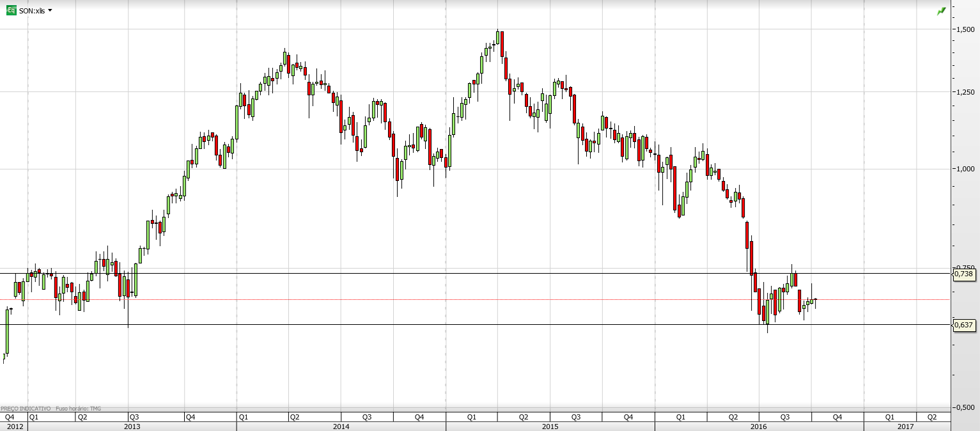Click the Q2 quarter cell of 2017
Image resolution: width=980 pixels, height=431 pixels.
pyautogui.click(x=933, y=417)
